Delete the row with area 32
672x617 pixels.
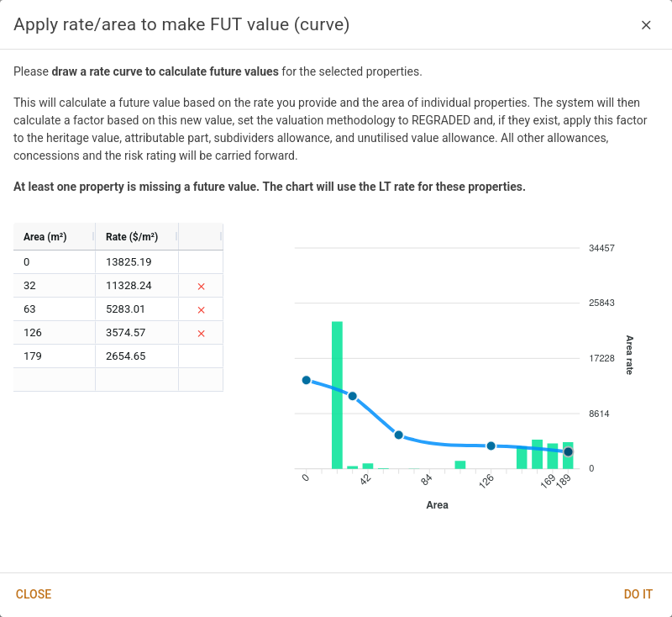click(x=201, y=287)
